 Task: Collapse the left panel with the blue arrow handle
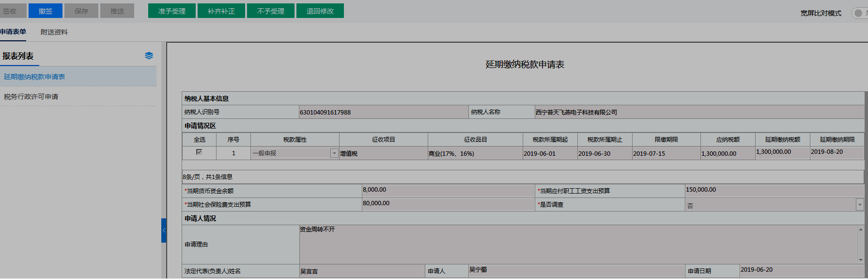tap(164, 230)
